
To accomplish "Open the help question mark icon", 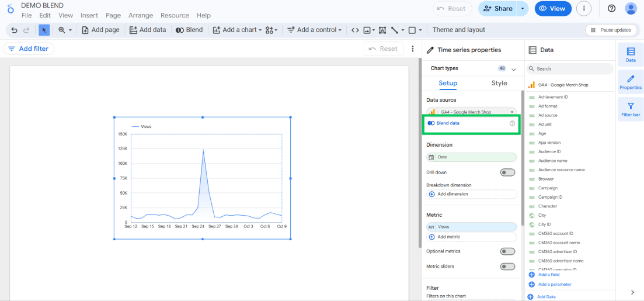I will [611, 8].
